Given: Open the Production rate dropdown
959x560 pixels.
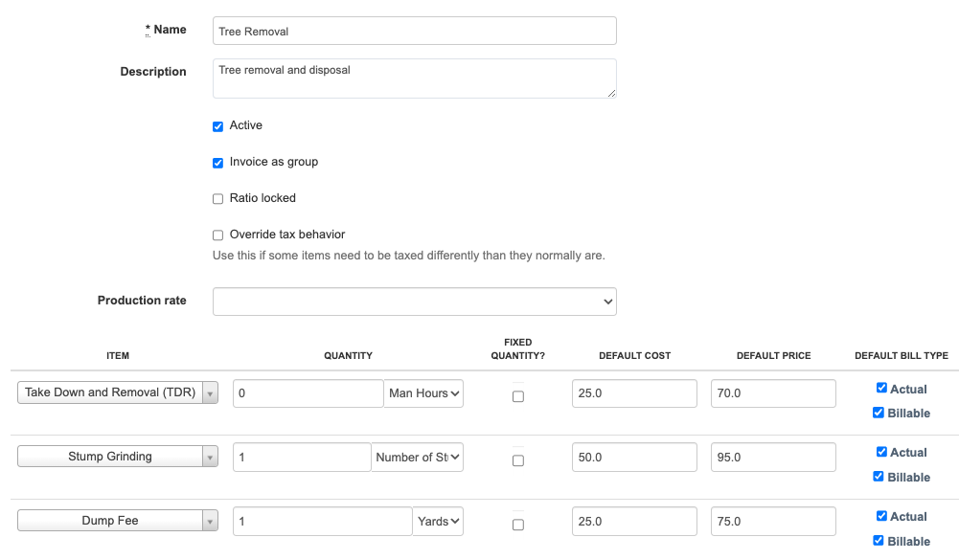Looking at the screenshot, I should point(414,302).
